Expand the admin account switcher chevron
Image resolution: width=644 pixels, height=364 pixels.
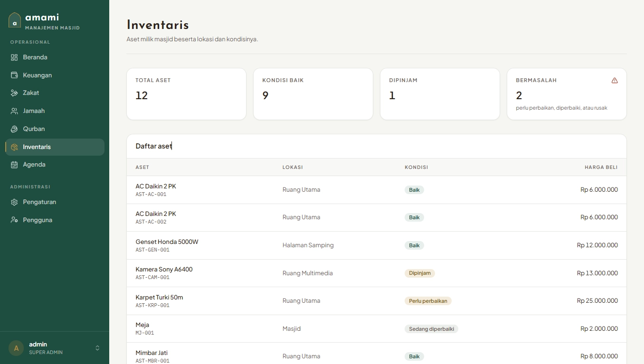[97, 348]
